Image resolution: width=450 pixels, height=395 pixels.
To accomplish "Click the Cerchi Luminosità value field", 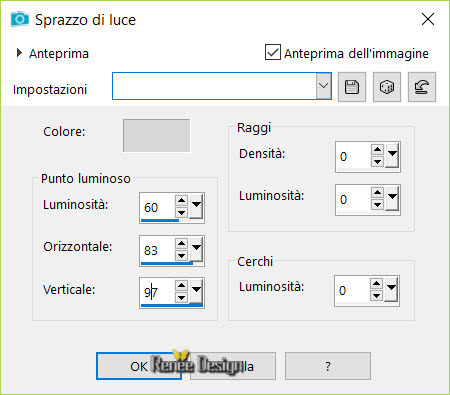I will (x=352, y=290).
